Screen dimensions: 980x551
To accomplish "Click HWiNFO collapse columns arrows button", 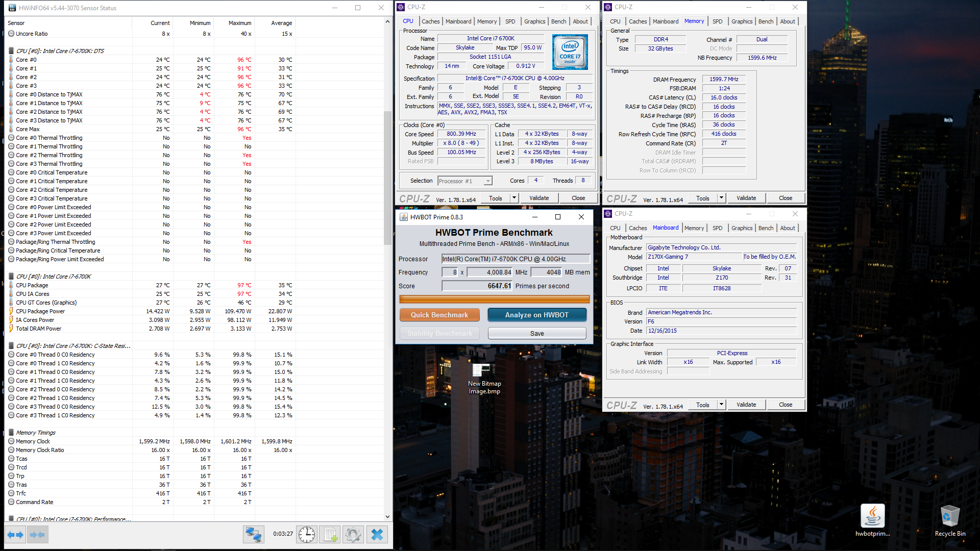I will [37, 534].
